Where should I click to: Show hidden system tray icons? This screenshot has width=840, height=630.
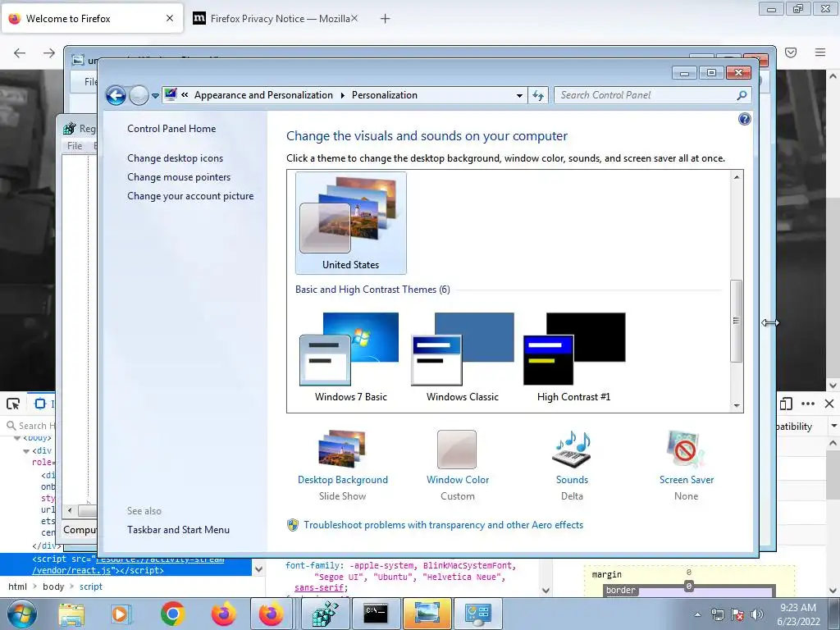[x=697, y=614]
